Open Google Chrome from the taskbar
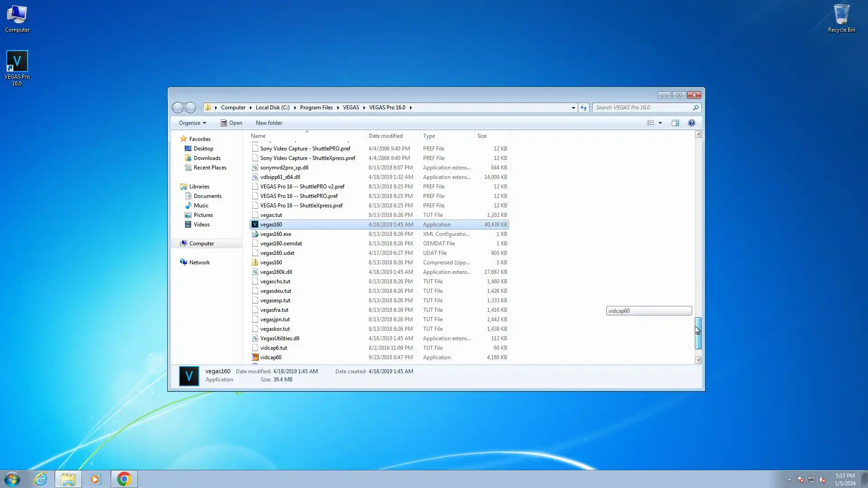This screenshot has width=868, height=488. click(x=124, y=479)
